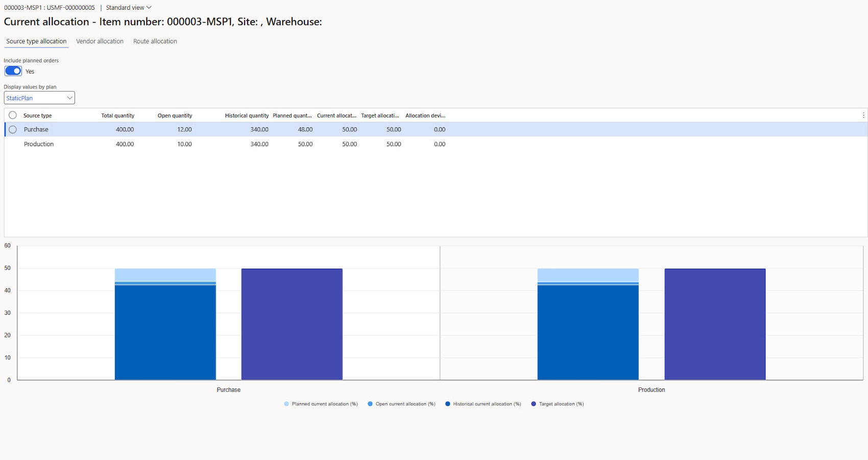868x460 pixels.
Task: Click the Purchase target allocation bar
Action: (x=292, y=324)
